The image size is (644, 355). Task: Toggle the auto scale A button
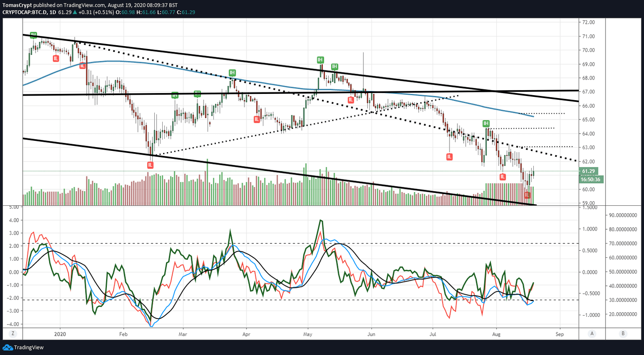click(592, 334)
